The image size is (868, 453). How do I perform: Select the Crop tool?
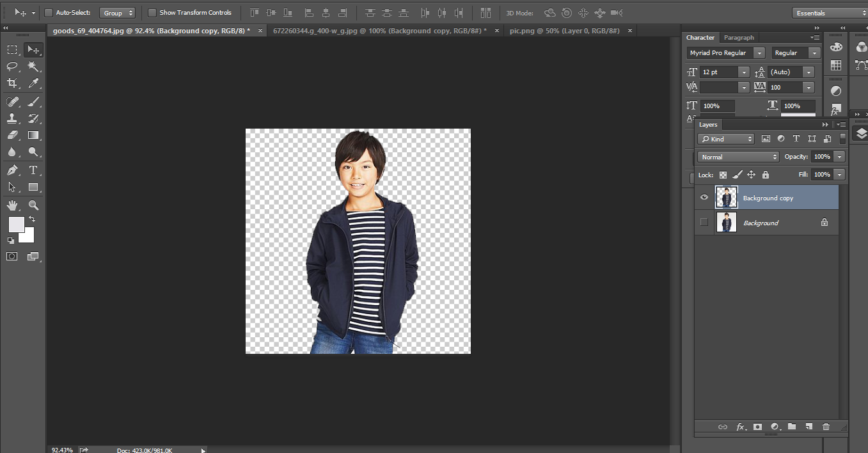click(12, 83)
